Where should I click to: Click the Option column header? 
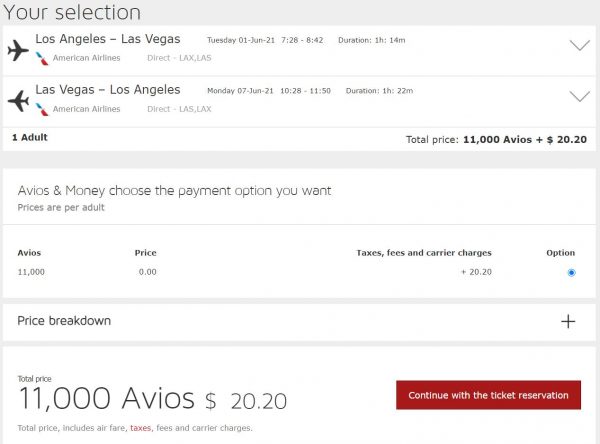point(561,253)
